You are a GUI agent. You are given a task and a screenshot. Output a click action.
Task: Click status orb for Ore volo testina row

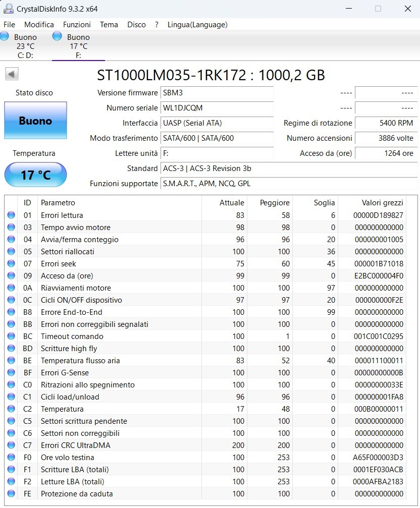pyautogui.click(x=11, y=457)
